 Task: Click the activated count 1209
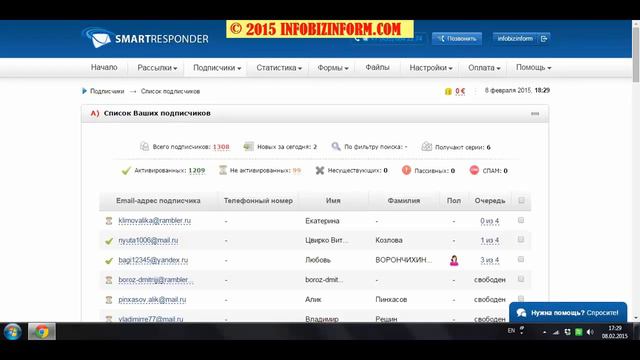pos(197,171)
